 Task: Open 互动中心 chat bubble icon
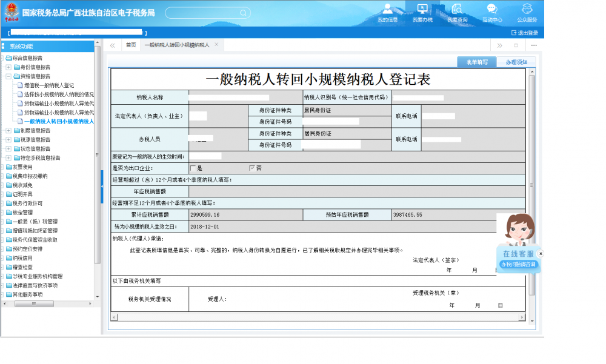pyautogui.click(x=491, y=9)
